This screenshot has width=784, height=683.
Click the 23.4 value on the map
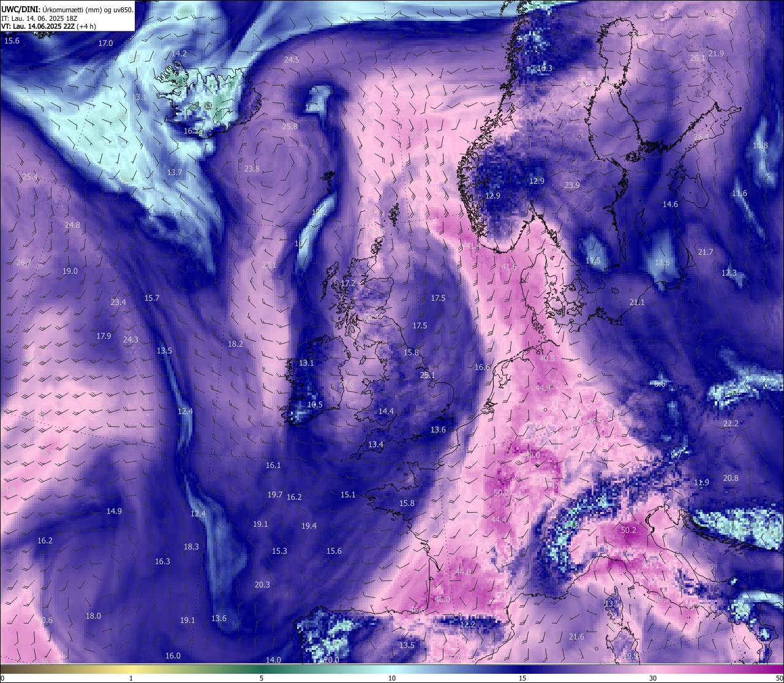pos(118,303)
